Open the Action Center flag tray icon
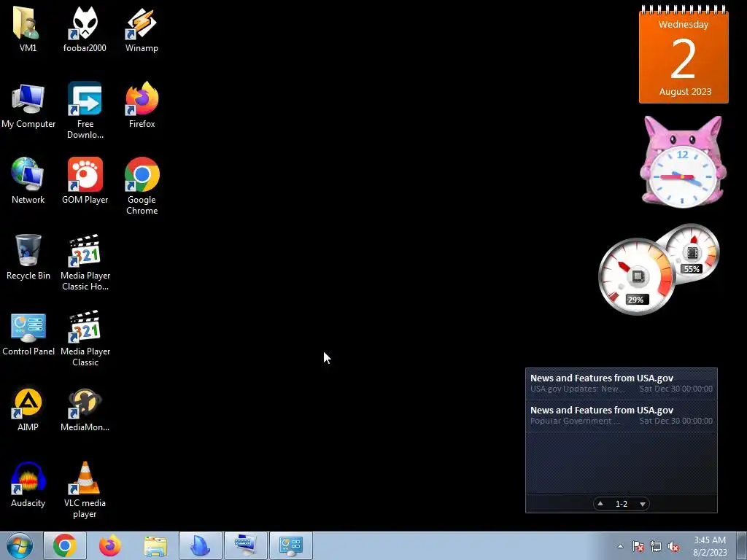This screenshot has height=560, width=747. 638,546
